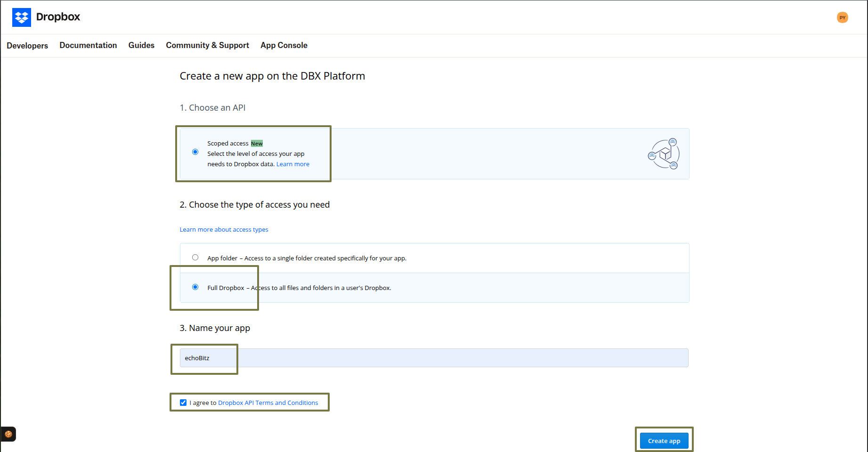Click the 'Create a new app on the DBX Platform' heading
This screenshot has height=452, width=868.
272,76
